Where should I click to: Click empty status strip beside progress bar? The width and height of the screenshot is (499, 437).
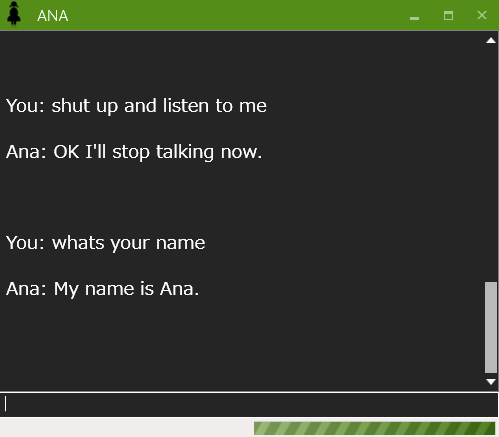(127, 428)
